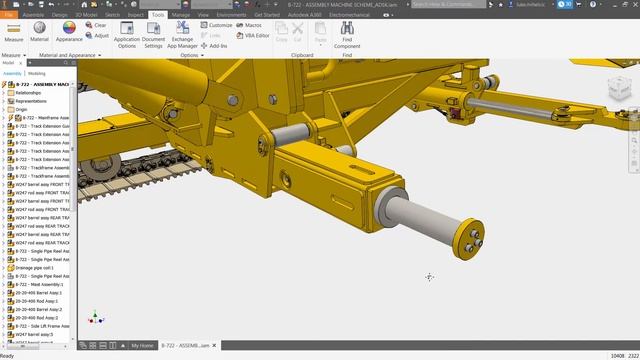
Task: Expand the Options panel dropdown
Action: 203,55
